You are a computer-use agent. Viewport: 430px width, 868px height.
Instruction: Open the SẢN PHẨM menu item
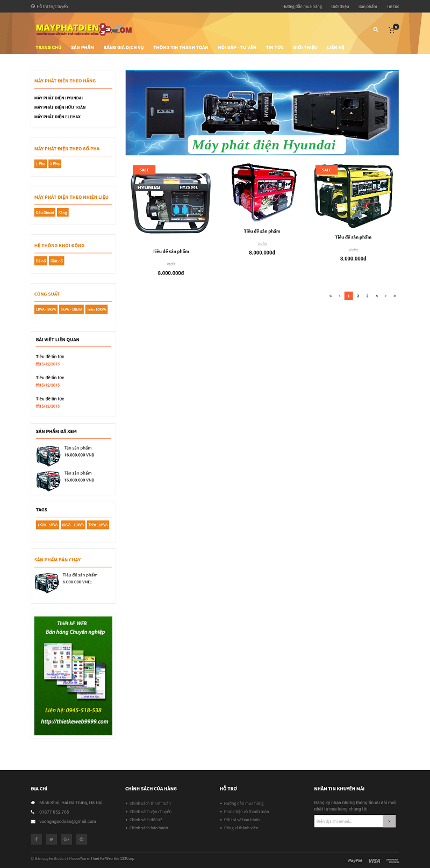click(x=83, y=47)
